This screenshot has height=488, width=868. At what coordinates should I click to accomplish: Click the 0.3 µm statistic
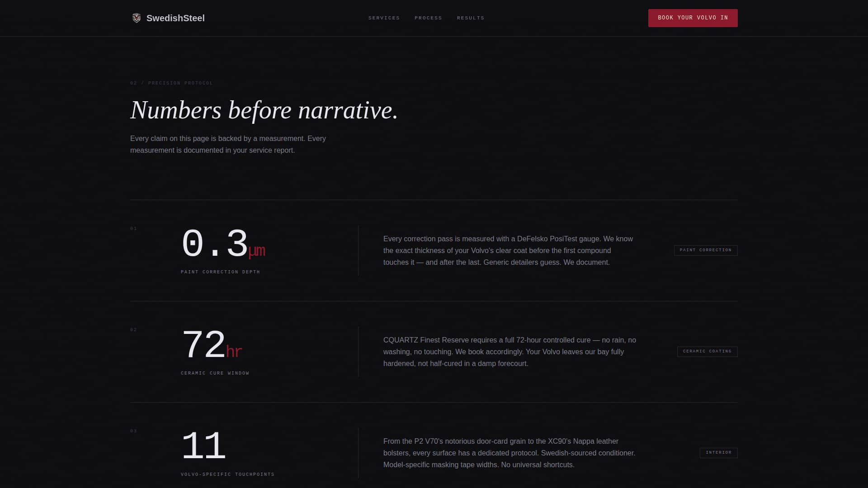click(x=223, y=244)
